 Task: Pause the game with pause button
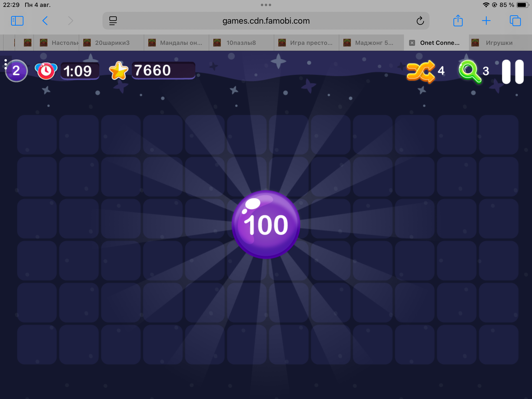click(x=513, y=71)
